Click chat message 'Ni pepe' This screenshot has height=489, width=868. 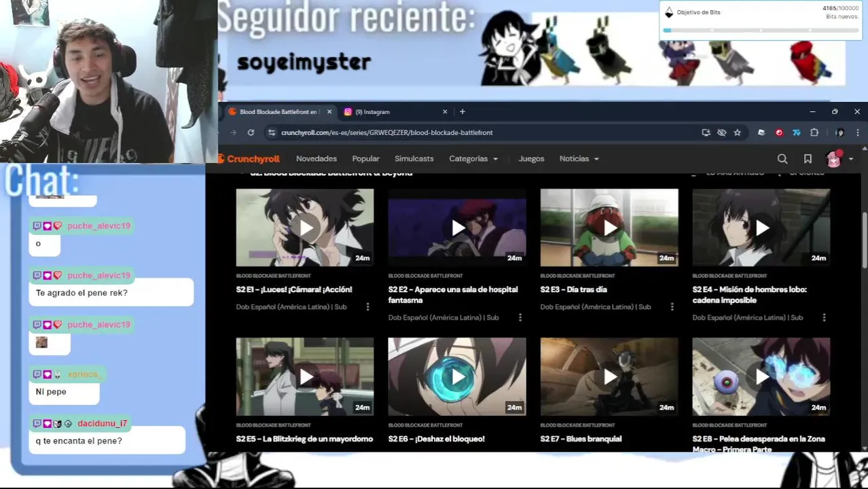point(51,392)
